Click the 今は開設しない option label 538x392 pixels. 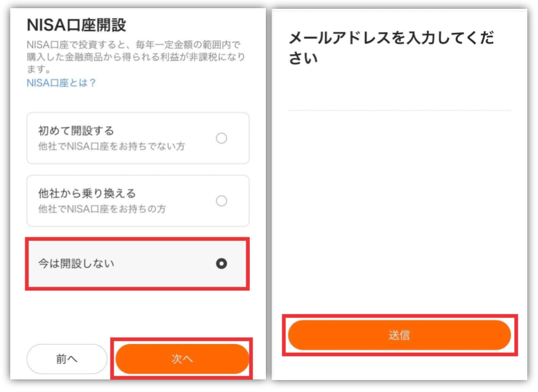pyautogui.click(x=76, y=263)
